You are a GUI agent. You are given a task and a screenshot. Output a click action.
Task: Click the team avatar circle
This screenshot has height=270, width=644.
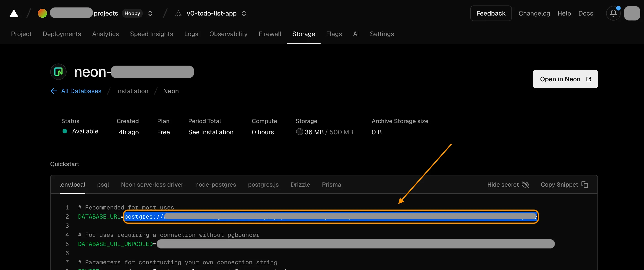(x=42, y=13)
